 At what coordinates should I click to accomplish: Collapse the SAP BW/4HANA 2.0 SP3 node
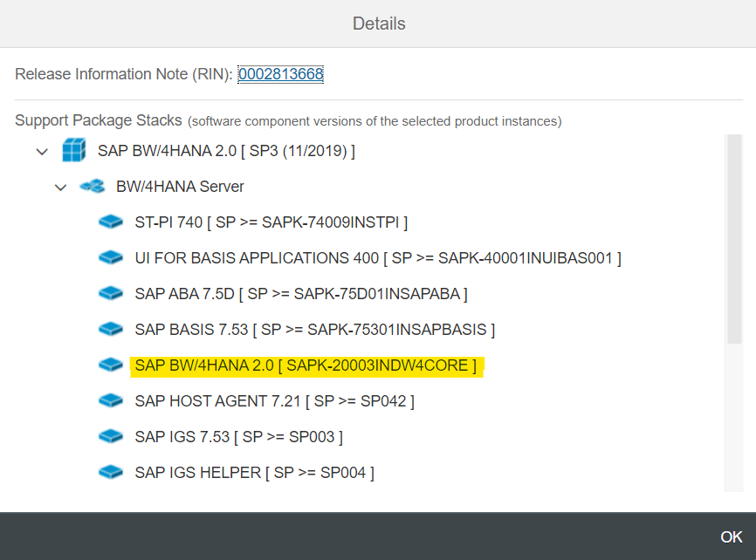(x=43, y=152)
